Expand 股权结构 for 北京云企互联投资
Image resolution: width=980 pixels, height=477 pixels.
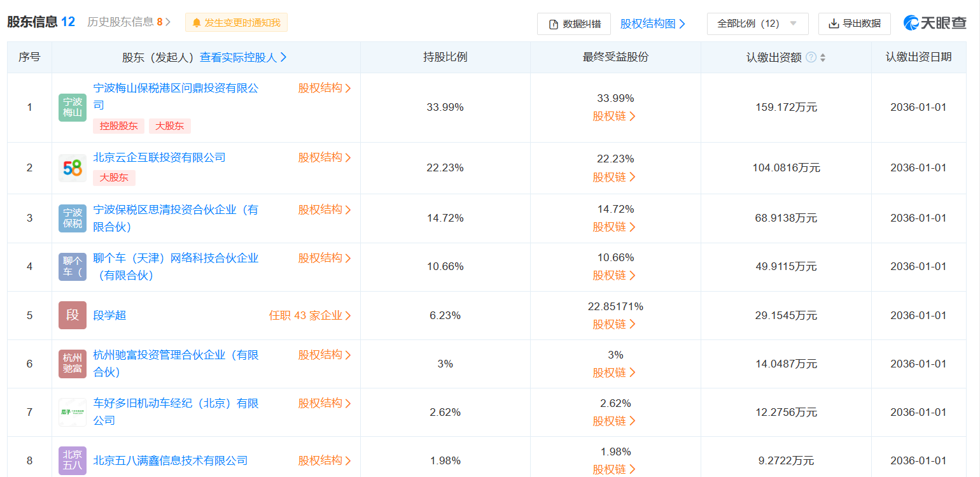(x=325, y=157)
